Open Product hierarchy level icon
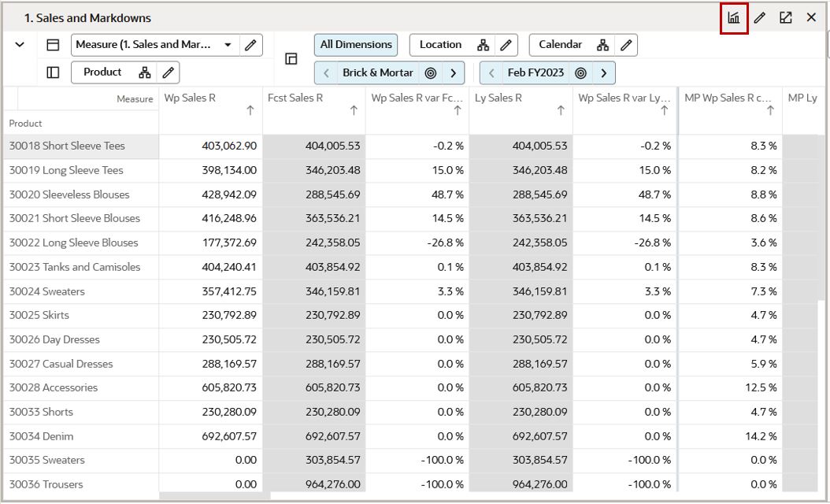 [x=145, y=72]
